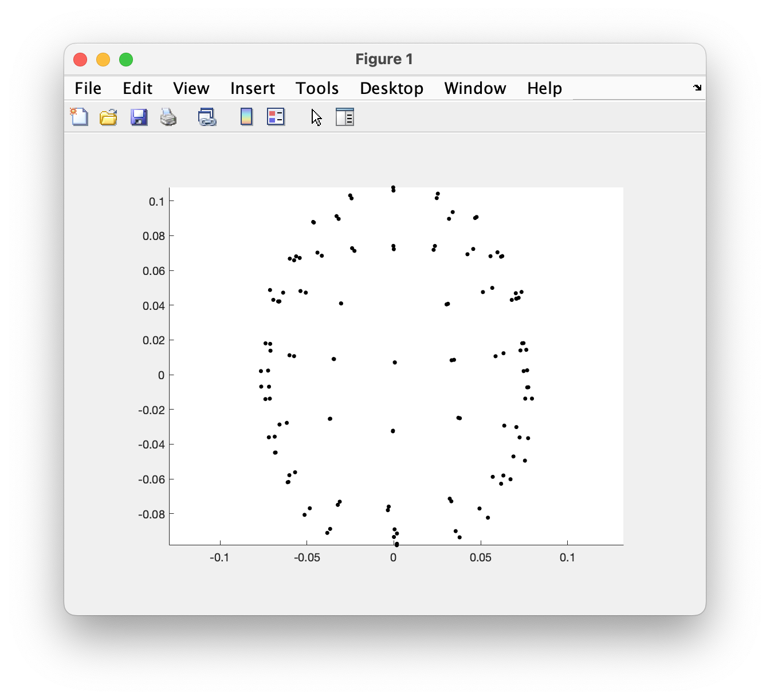Image resolution: width=770 pixels, height=700 pixels.
Task: Open the Insert menu
Action: coord(252,88)
